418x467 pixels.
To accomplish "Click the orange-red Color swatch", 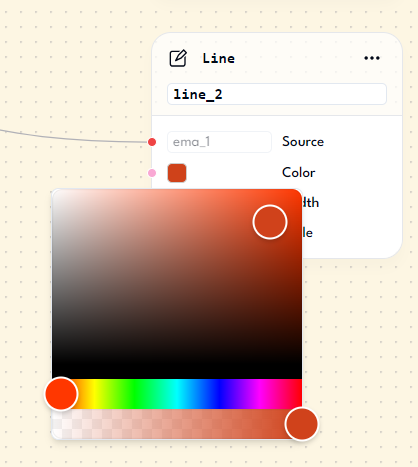I will [177, 173].
